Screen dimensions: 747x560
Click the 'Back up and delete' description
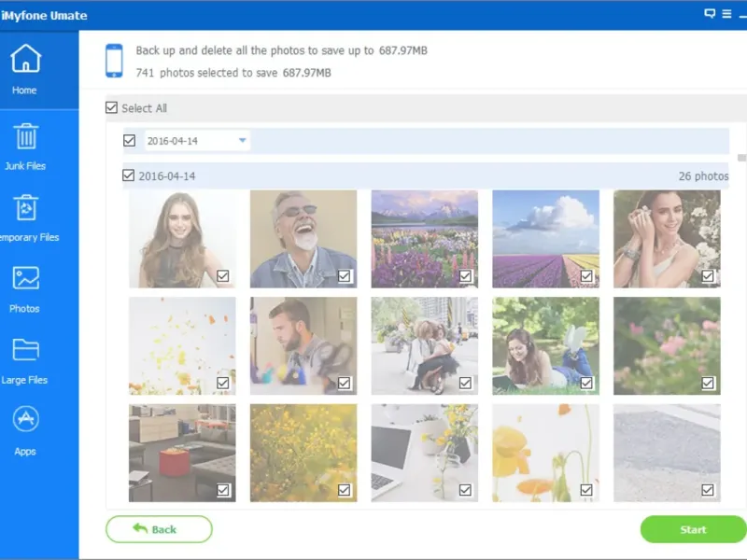pyautogui.click(x=282, y=50)
